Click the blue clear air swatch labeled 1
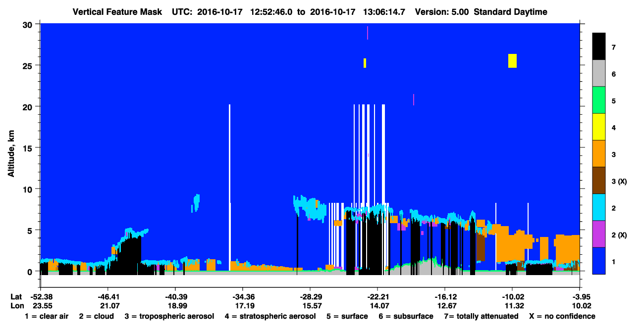The width and height of the screenshot is (644, 330). tap(599, 260)
